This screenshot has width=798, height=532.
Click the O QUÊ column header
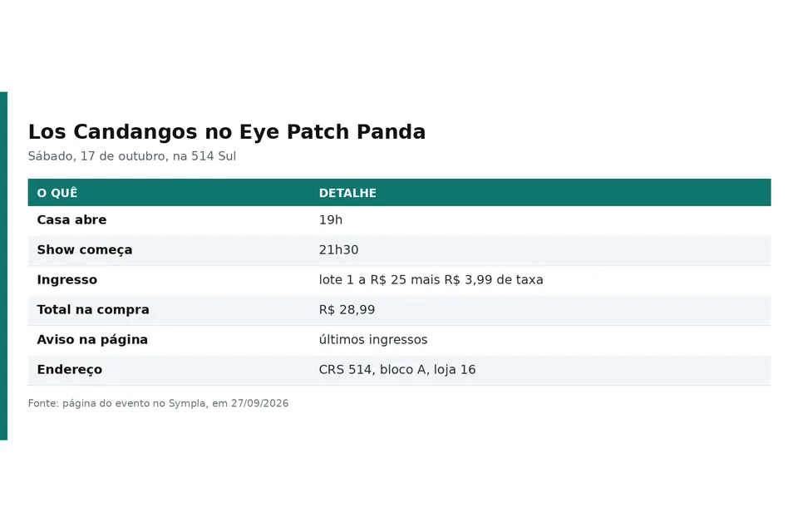pyautogui.click(x=57, y=193)
